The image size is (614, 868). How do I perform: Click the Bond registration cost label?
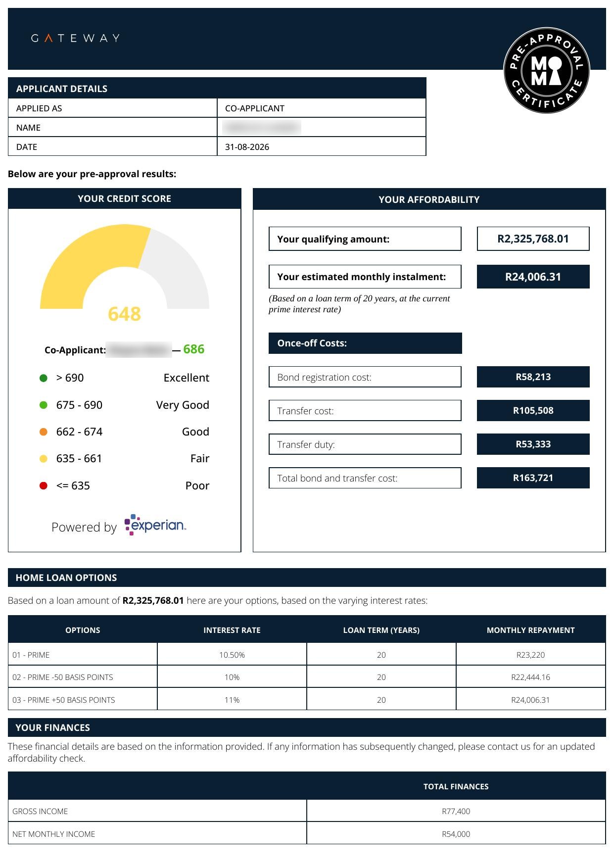tap(365, 377)
